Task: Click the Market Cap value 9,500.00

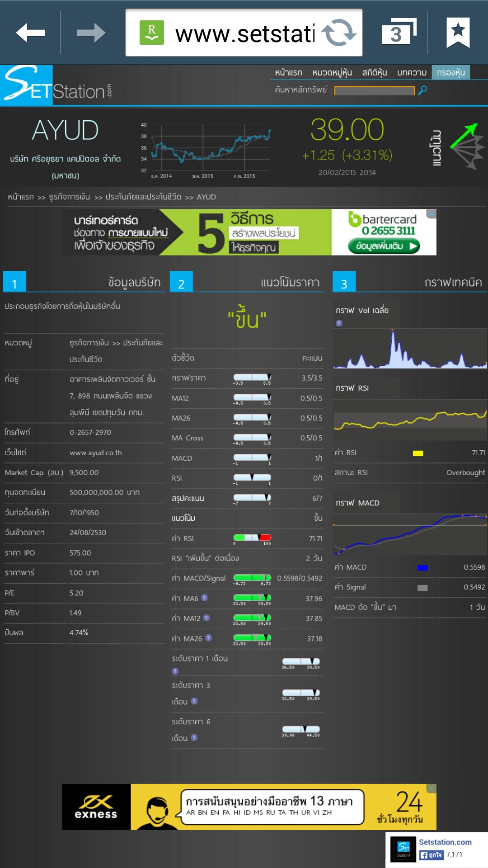Action: coord(84,472)
